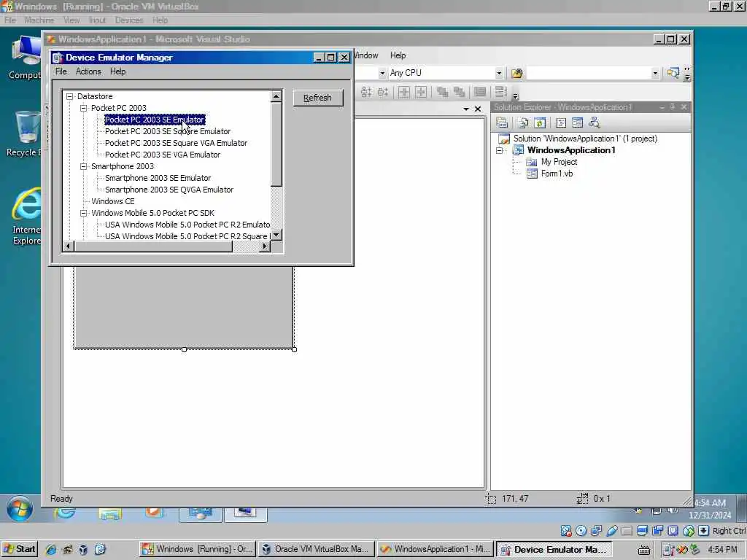Click the Increase Vertical Spacing icon
The height and width of the screenshot is (560, 747).
point(383,92)
